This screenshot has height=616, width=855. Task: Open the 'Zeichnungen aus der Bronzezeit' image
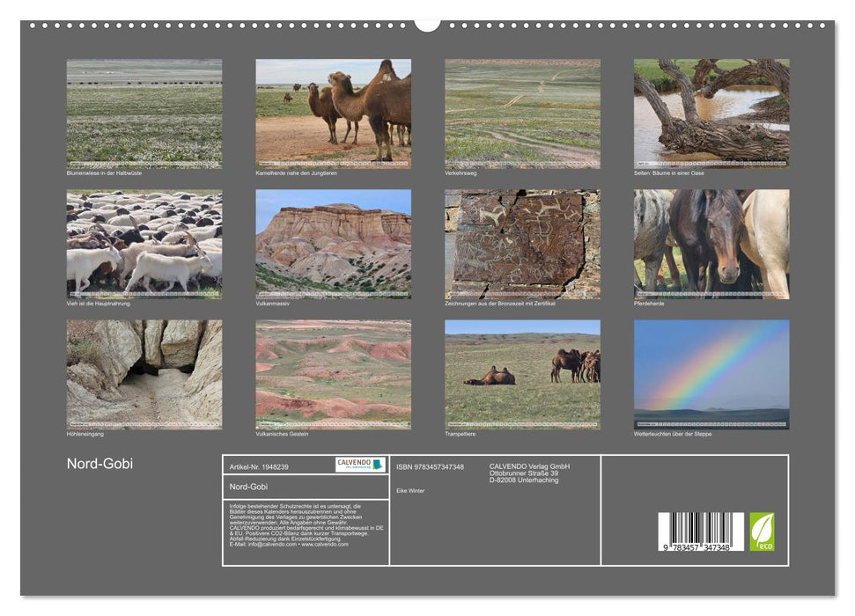pos(523,245)
